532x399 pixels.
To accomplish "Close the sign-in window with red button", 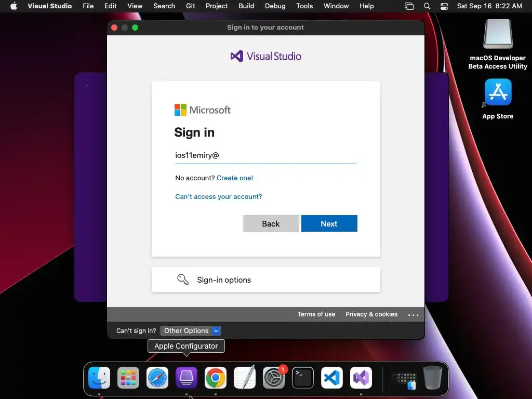I will (114, 28).
